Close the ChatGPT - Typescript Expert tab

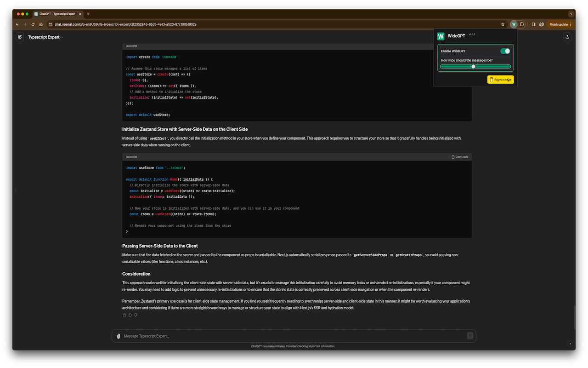pos(80,14)
